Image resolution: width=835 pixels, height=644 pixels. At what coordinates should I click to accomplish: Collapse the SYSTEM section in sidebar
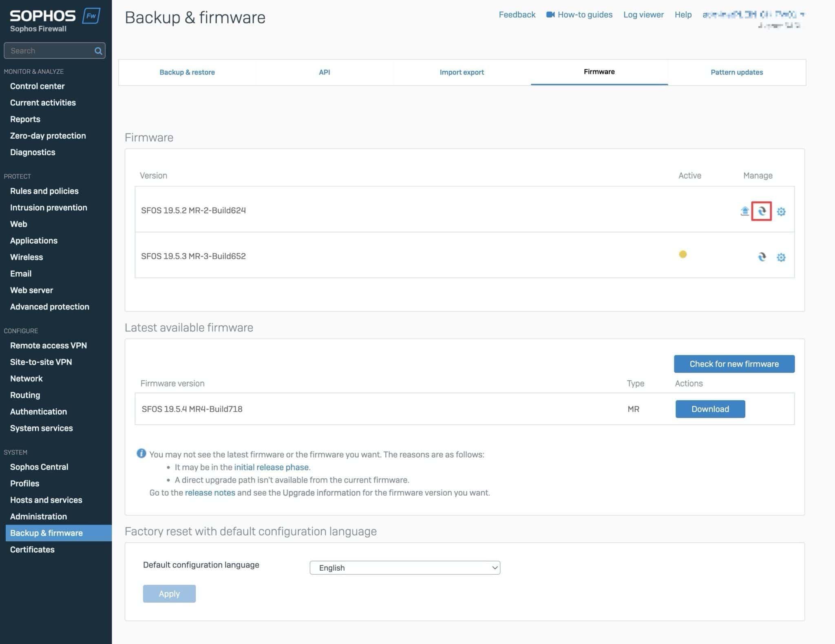(16, 452)
